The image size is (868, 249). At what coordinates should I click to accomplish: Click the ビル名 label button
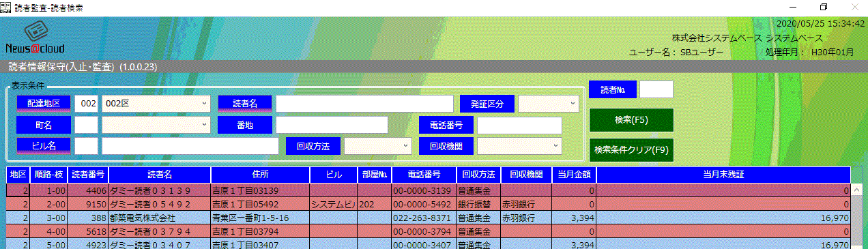(44, 146)
